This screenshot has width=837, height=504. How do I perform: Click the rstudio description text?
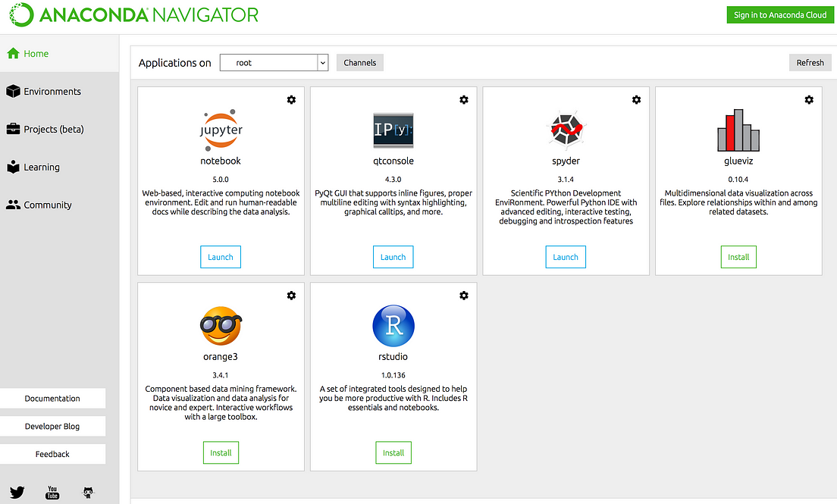tap(393, 399)
